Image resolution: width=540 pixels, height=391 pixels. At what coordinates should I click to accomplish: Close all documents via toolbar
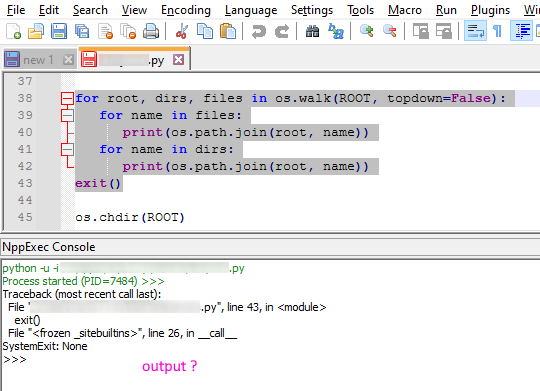pos(128,31)
